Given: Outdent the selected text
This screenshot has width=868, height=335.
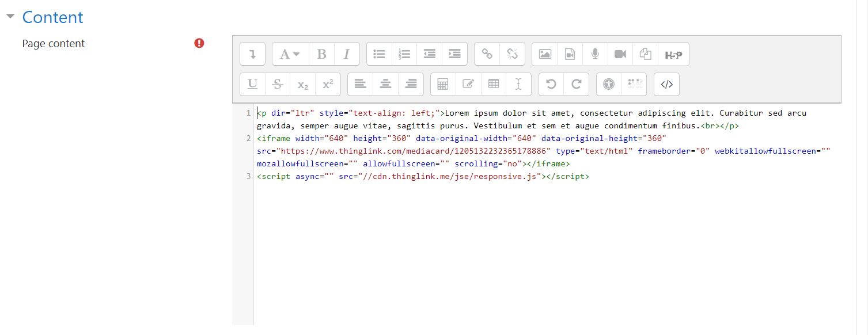Looking at the screenshot, I should point(430,54).
